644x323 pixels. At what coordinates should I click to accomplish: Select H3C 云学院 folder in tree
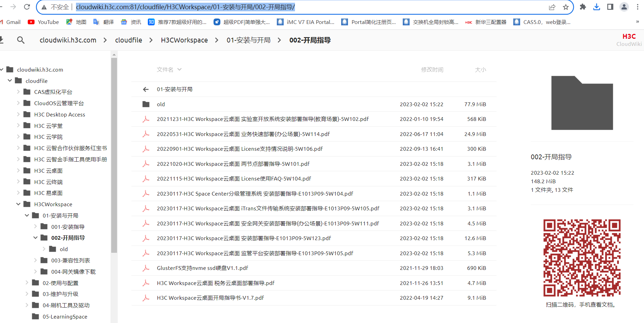coord(48,137)
